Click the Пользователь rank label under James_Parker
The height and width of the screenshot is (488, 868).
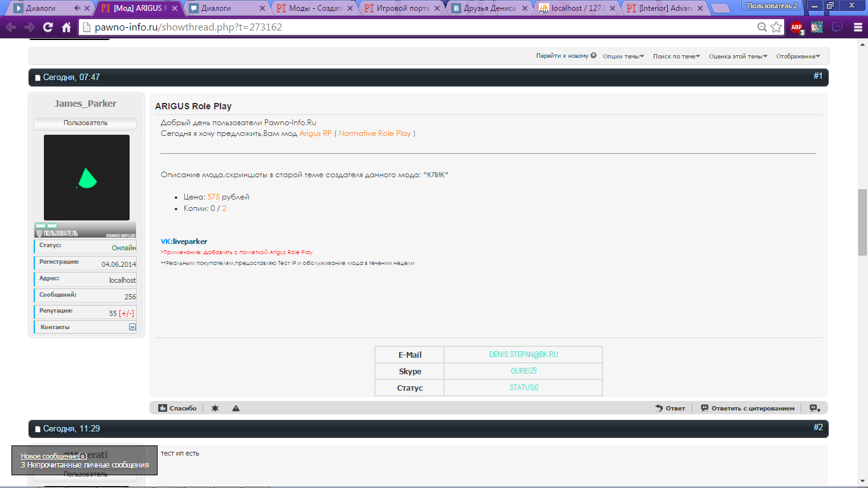pos(85,123)
